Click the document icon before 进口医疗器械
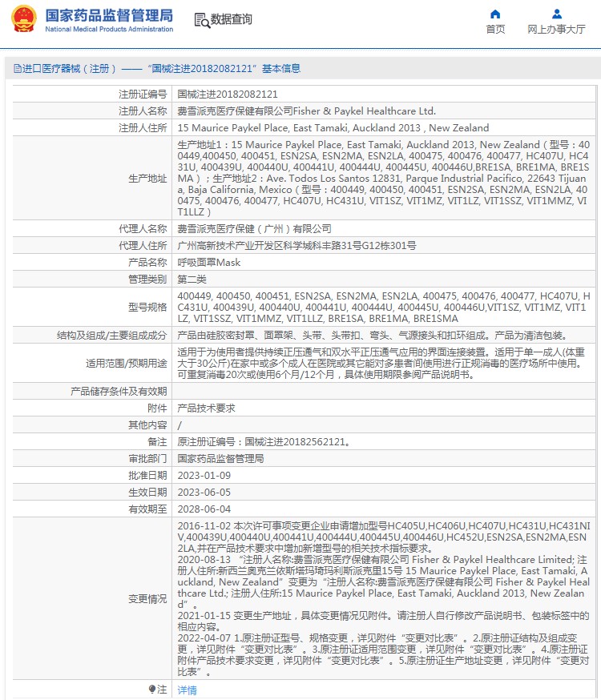The height and width of the screenshot is (700, 601). point(18,68)
